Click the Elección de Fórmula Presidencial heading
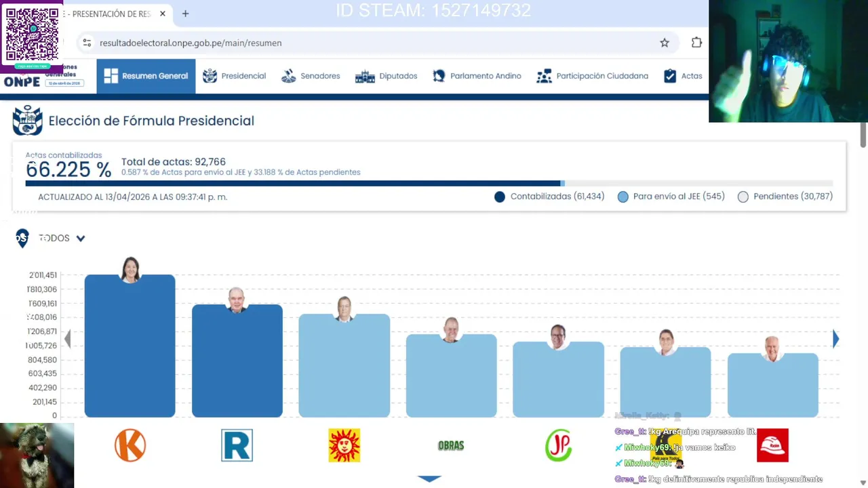868x488 pixels. (151, 121)
